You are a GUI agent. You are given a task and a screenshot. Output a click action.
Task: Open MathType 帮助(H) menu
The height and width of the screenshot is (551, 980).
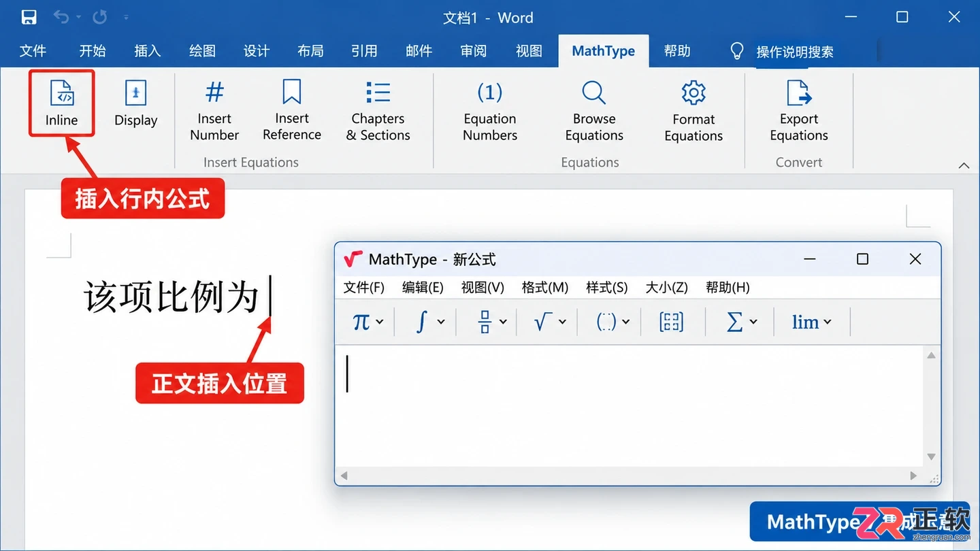pos(728,287)
